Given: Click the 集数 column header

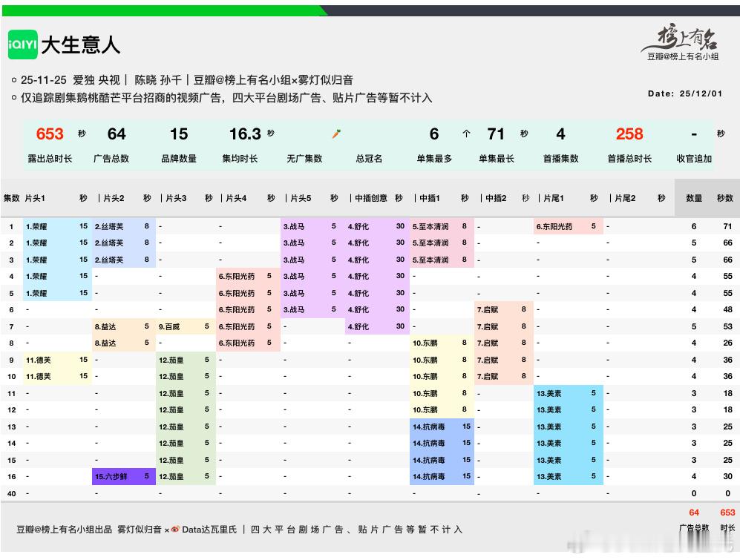Looking at the screenshot, I should click(11, 198).
